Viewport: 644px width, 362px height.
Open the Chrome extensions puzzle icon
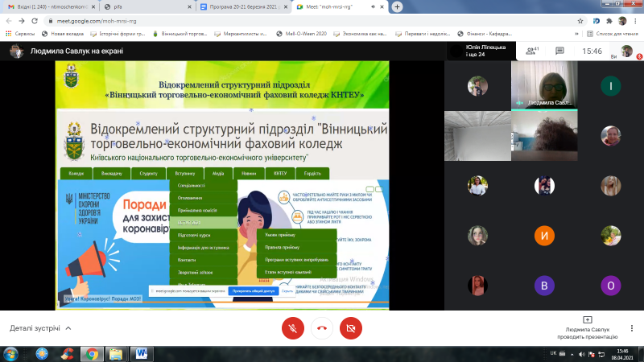pos(609,21)
